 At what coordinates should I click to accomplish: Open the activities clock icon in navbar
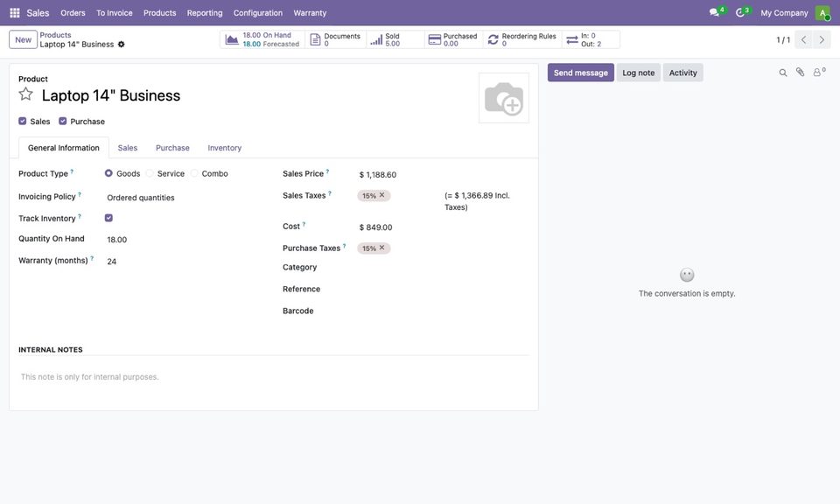point(742,12)
